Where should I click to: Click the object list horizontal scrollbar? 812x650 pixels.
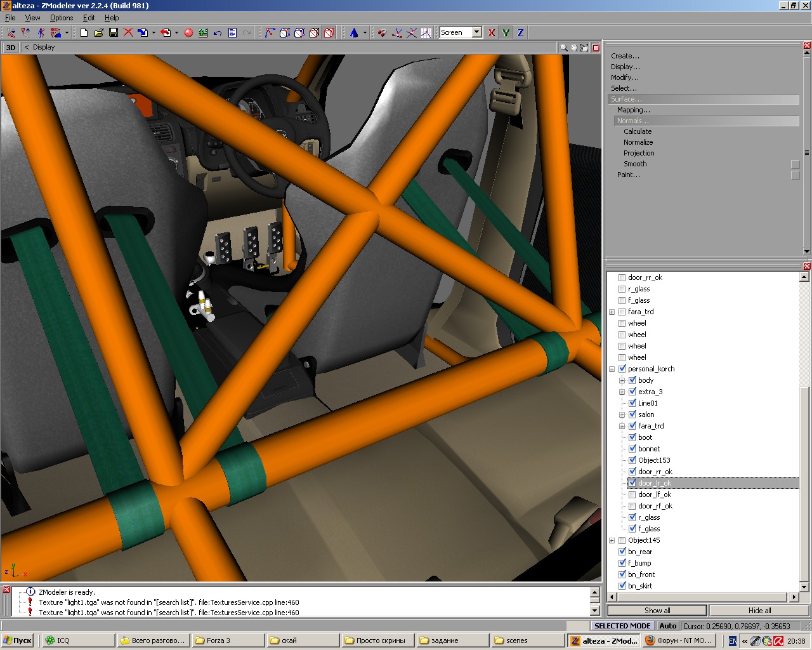(x=703, y=597)
